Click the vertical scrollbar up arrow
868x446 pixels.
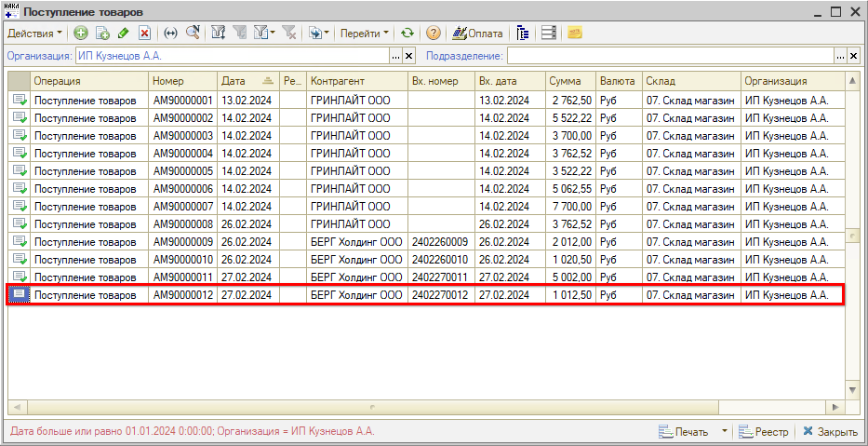pos(852,81)
